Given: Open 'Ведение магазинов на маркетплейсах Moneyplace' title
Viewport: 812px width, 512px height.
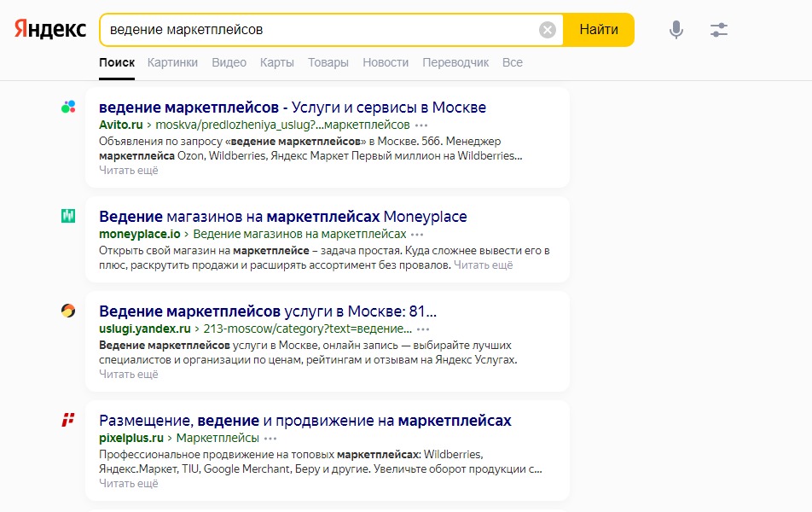Looking at the screenshot, I should (283, 216).
